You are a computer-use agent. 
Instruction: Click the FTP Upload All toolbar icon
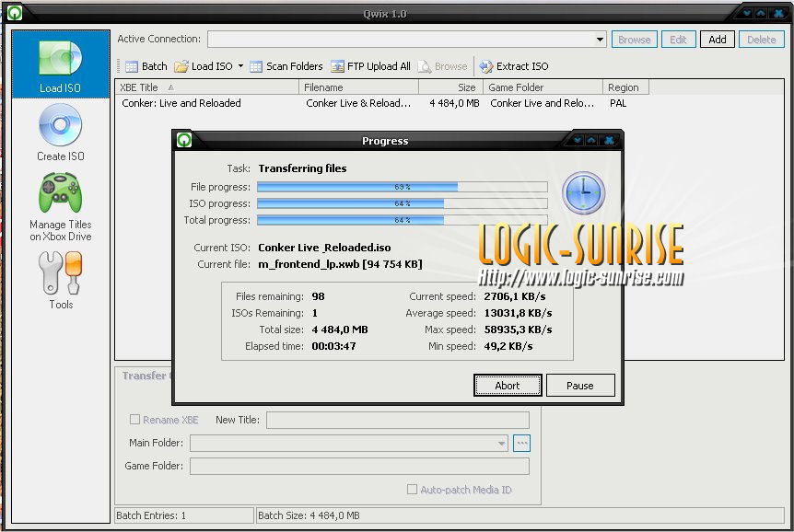click(x=337, y=66)
